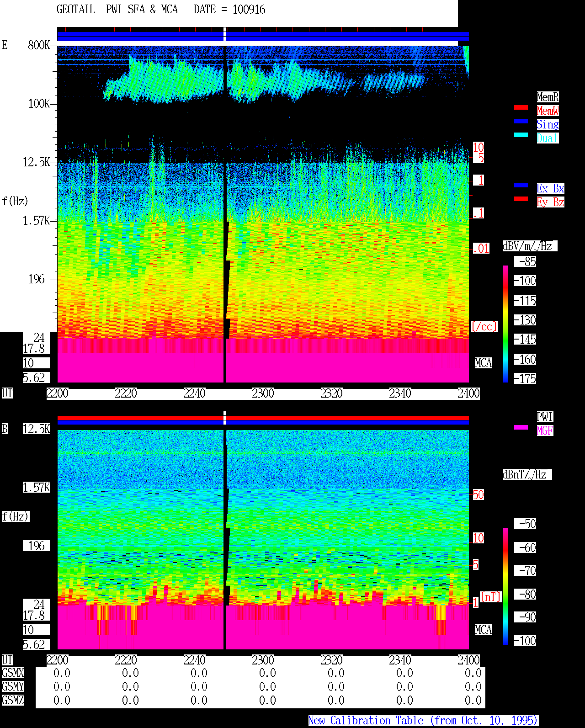This screenshot has width=585, height=728.
Task: Click the 'MCA' label beside B panel
Action: click(484, 630)
